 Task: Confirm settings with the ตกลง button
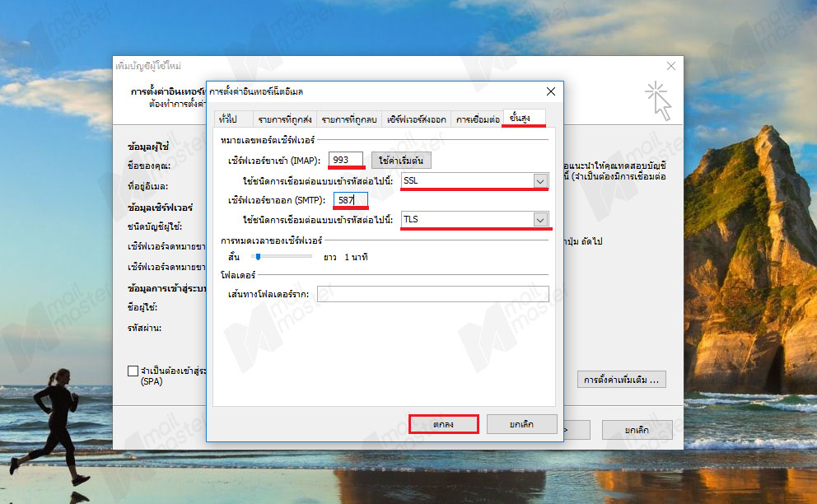click(443, 424)
